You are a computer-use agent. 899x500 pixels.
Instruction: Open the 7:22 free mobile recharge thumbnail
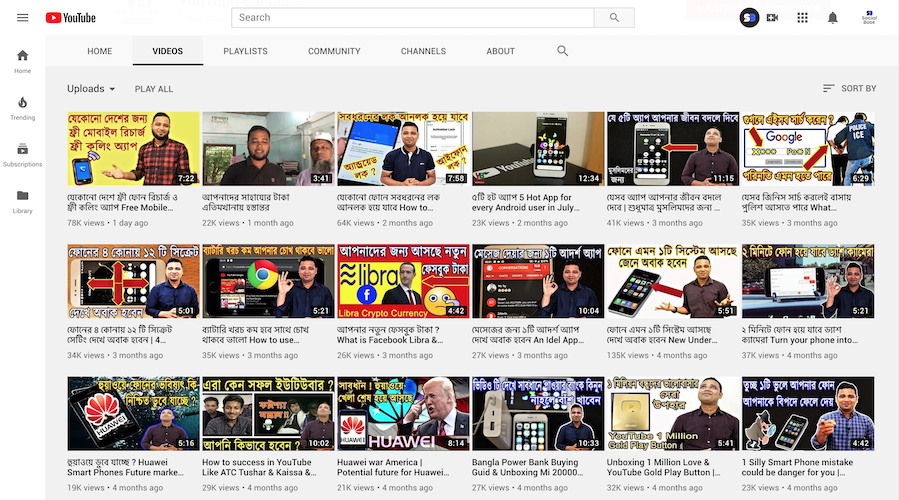[134, 149]
